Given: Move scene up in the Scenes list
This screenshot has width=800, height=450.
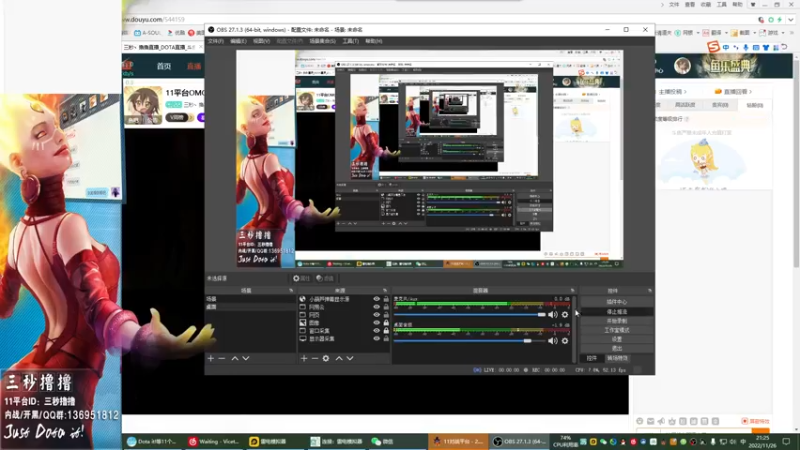Looking at the screenshot, I should pyautogui.click(x=235, y=359).
